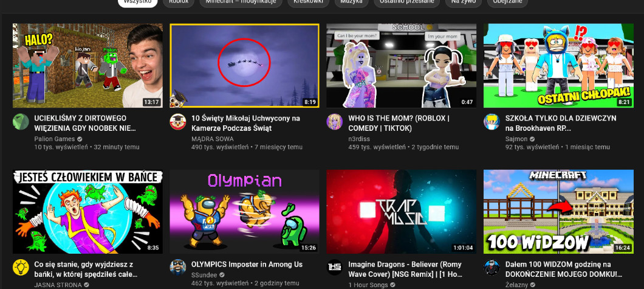Select the Roblox filter chip
This screenshot has height=289, width=644.
click(x=179, y=2)
